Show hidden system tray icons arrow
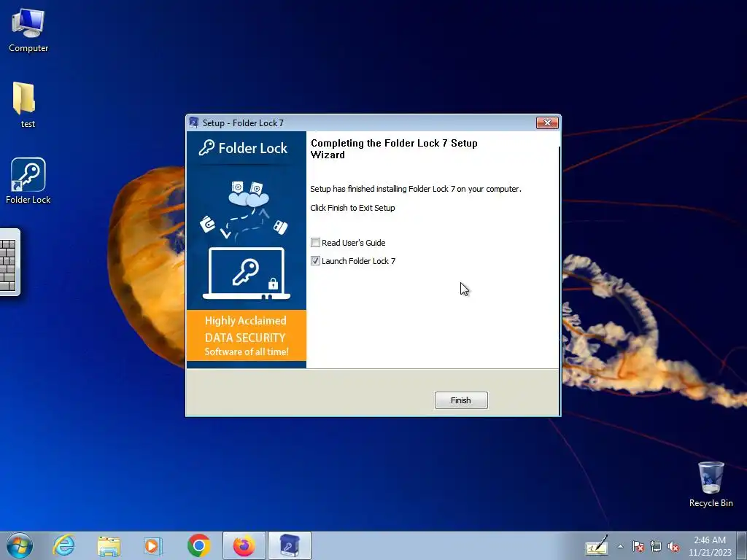The height and width of the screenshot is (560, 747). tap(620, 546)
